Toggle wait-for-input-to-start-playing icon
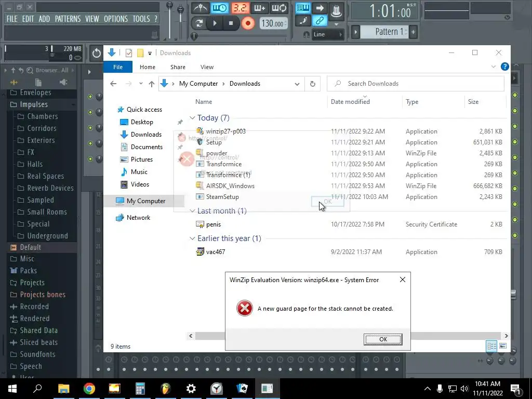 [220, 8]
